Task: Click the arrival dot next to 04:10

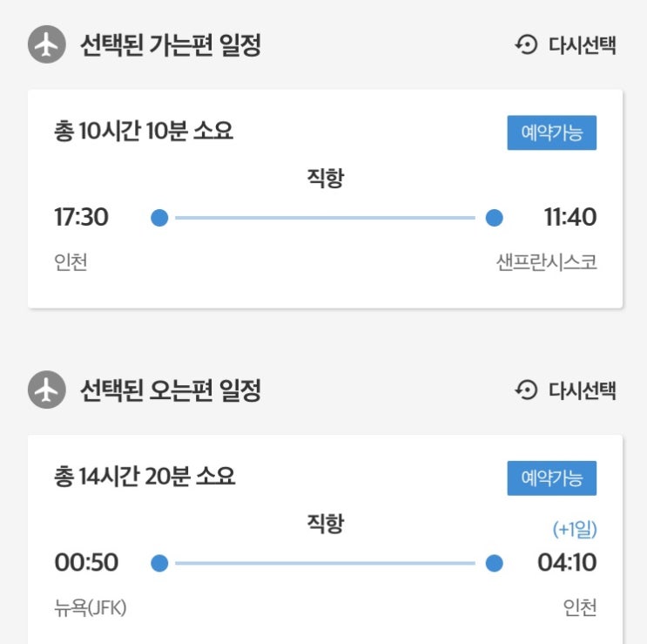Action: click(494, 563)
